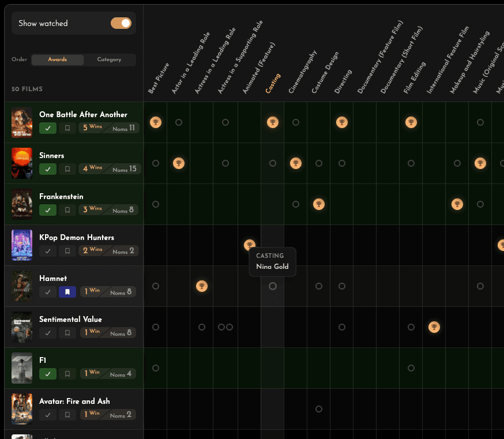Click the Casting column header

click(x=273, y=83)
